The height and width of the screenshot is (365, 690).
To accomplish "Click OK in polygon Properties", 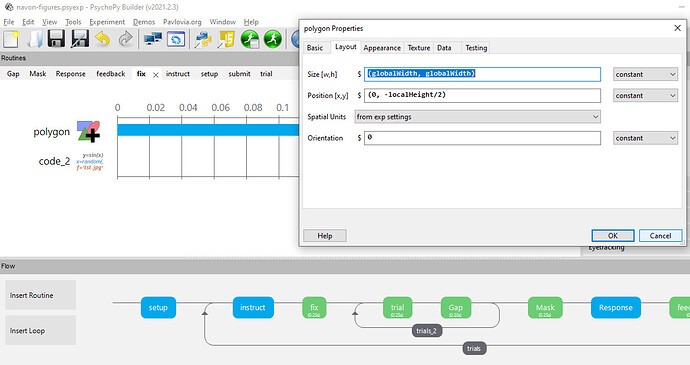I will tap(613, 236).
